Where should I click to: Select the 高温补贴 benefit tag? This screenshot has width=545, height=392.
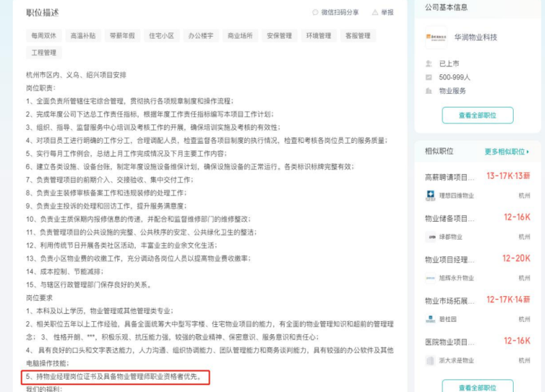[83, 35]
